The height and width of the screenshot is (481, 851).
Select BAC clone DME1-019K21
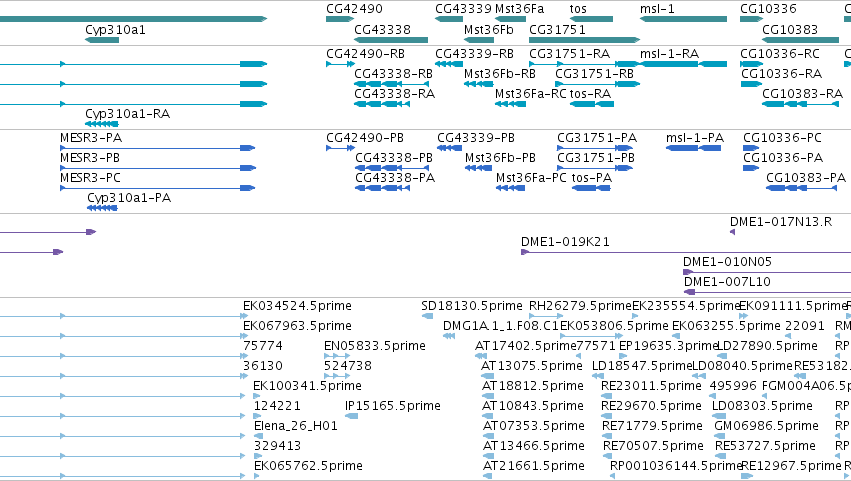pyautogui.click(x=566, y=242)
